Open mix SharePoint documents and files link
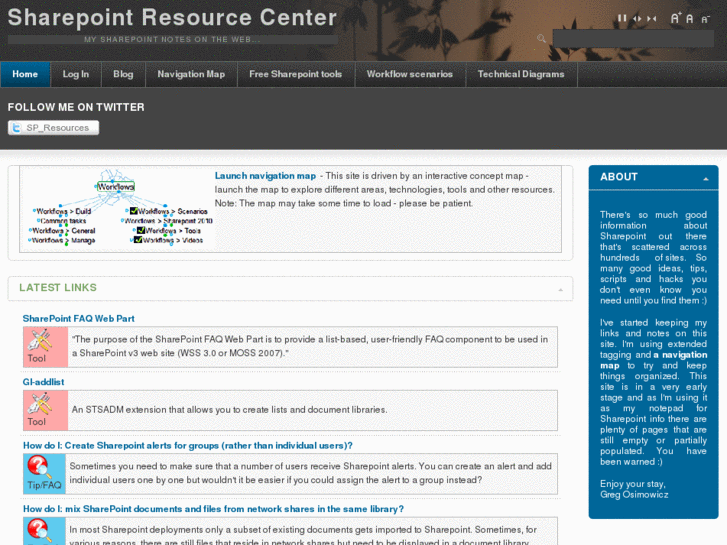Viewport: 727px width, 545px height. (x=213, y=509)
